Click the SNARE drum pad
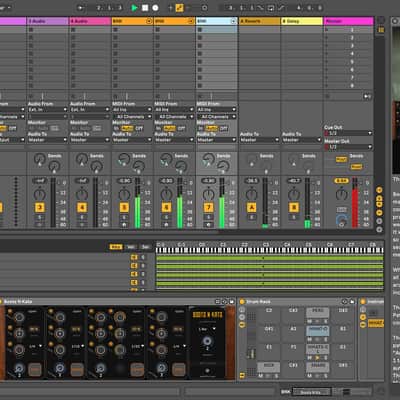This screenshot has width=400, height=400. (x=318, y=367)
